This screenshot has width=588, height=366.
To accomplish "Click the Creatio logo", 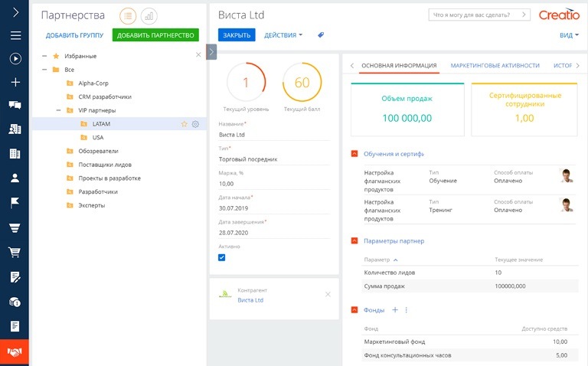I will coord(559,15).
